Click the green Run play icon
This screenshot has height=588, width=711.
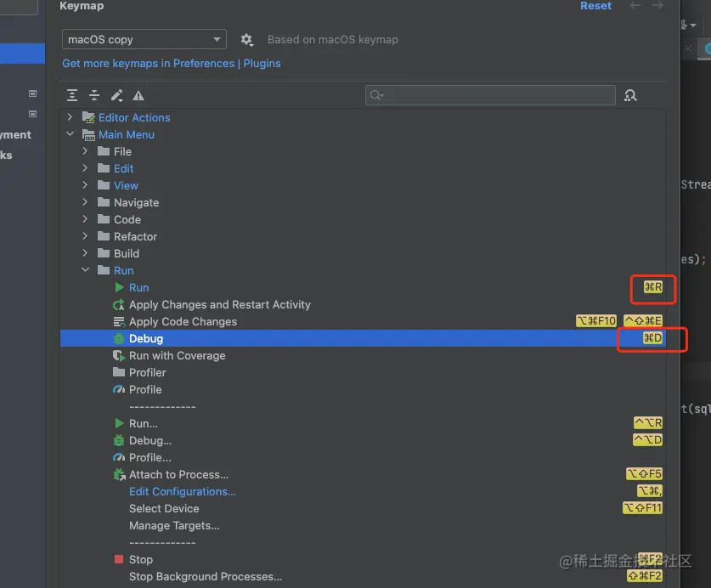click(x=119, y=288)
